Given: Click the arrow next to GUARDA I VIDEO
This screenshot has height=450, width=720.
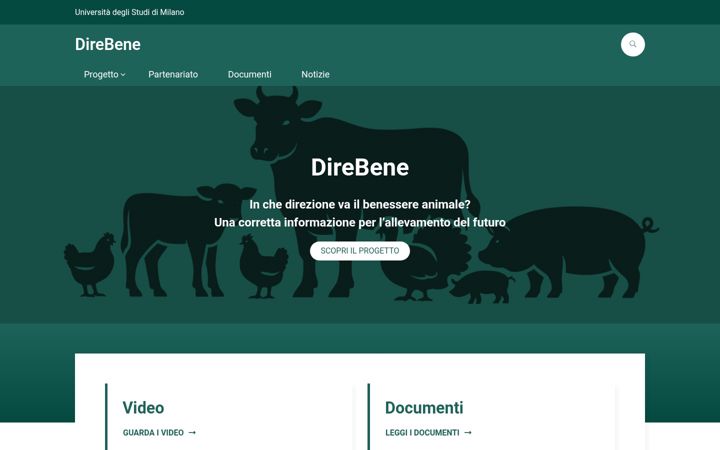Looking at the screenshot, I should pos(192,433).
